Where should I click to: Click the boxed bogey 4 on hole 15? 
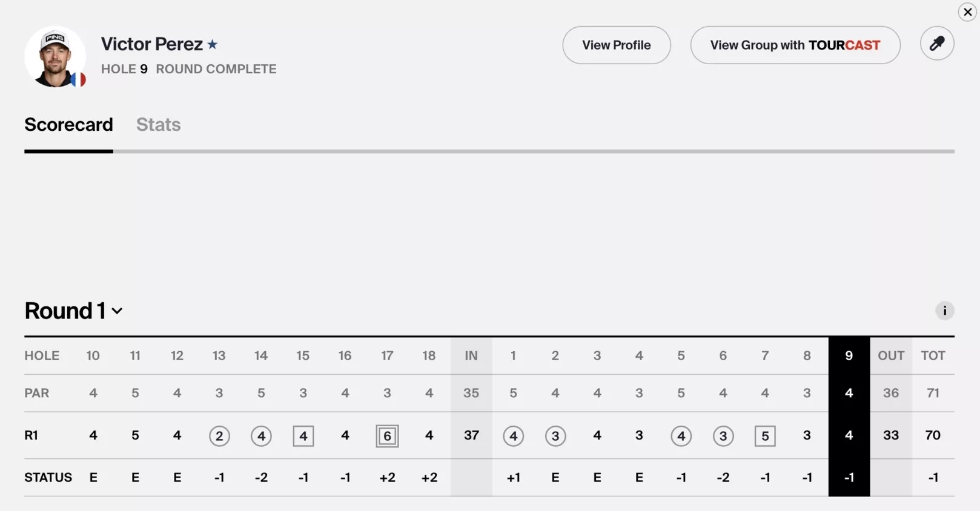pyautogui.click(x=303, y=436)
